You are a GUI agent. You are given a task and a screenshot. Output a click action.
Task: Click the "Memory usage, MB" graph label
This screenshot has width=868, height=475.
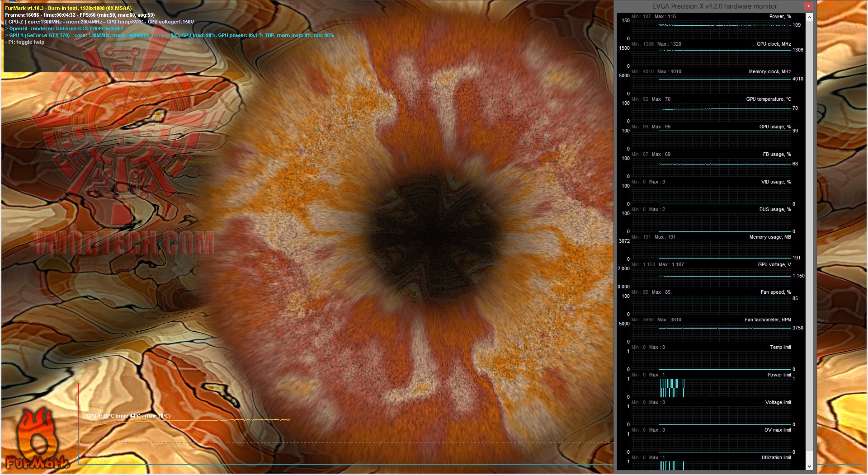coord(770,237)
